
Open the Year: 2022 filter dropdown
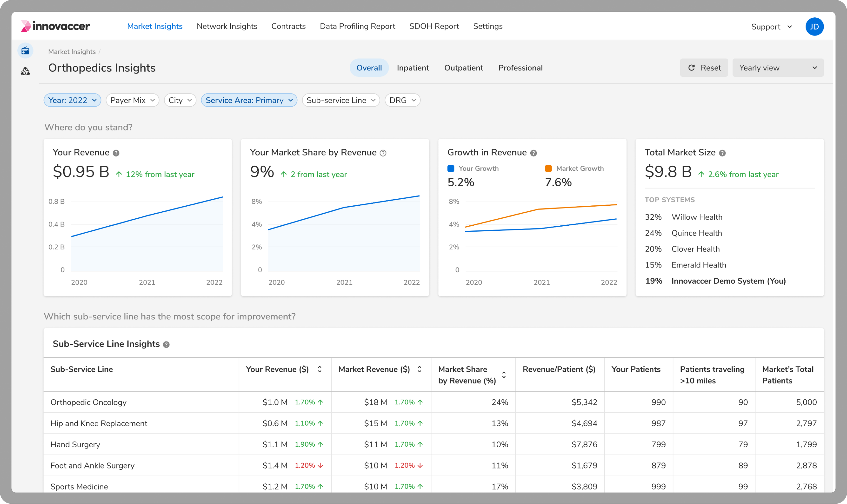click(72, 100)
